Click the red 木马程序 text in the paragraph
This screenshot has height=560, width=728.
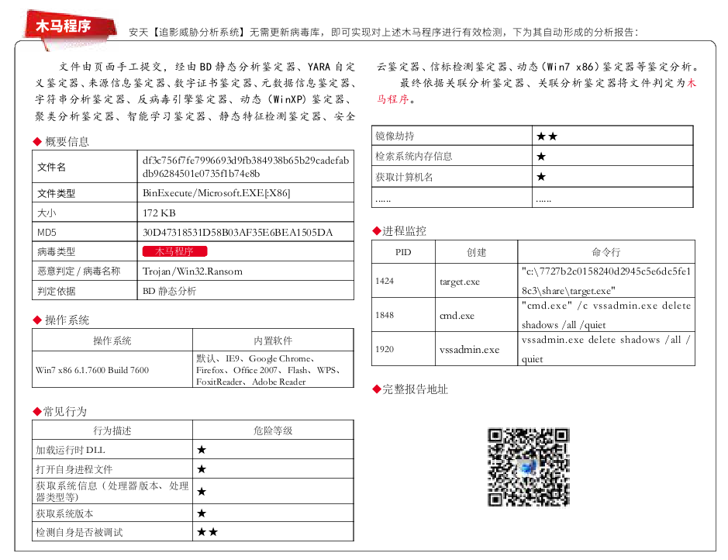(691, 83)
